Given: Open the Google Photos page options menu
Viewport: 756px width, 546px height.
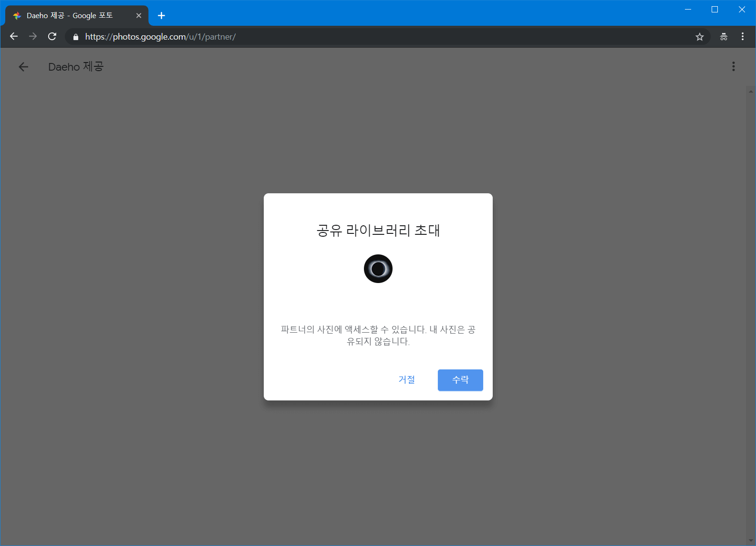Looking at the screenshot, I should pyautogui.click(x=733, y=67).
